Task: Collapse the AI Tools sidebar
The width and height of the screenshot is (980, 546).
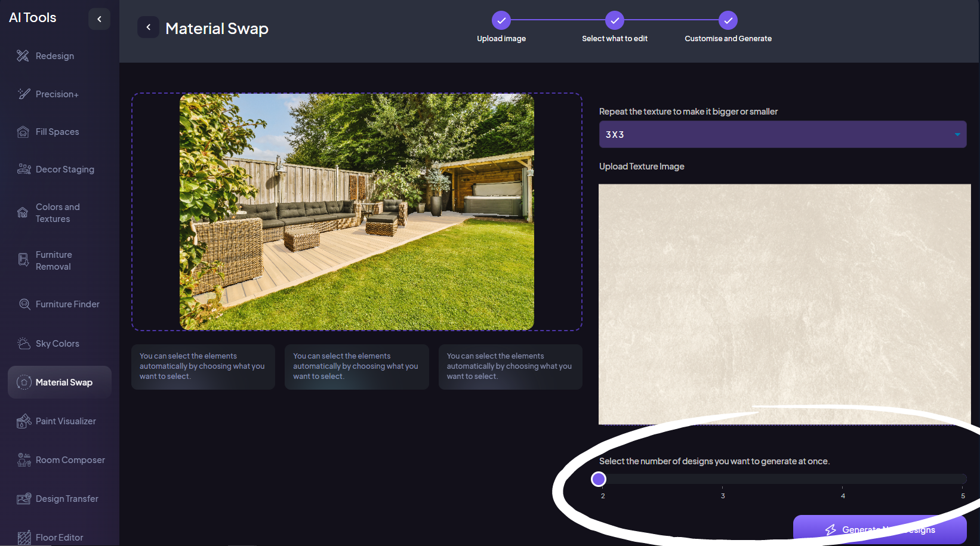Action: (x=99, y=19)
